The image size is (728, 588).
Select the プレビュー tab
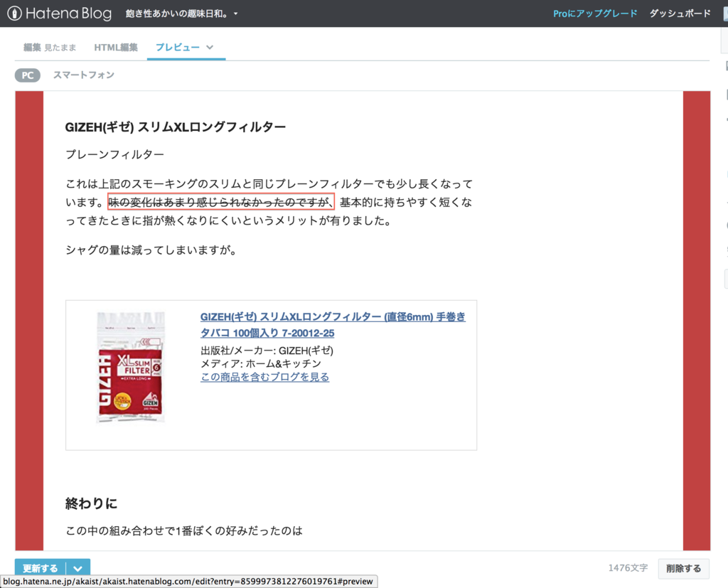(x=178, y=48)
